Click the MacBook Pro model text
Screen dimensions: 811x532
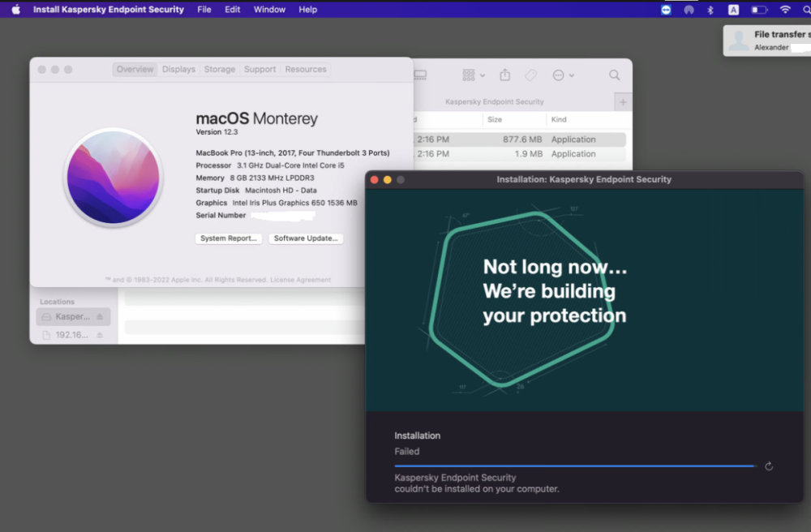(292, 153)
